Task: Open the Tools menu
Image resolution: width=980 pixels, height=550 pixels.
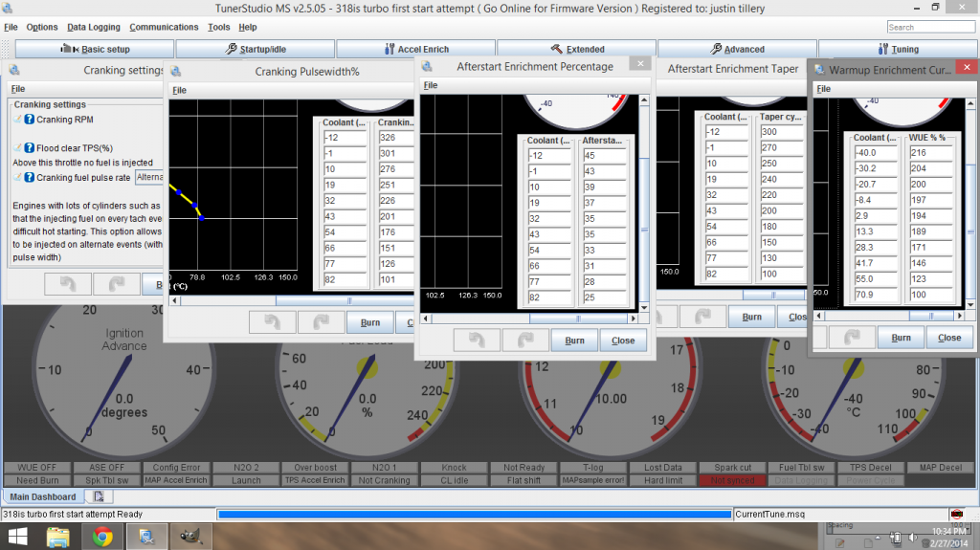Action: 219,27
